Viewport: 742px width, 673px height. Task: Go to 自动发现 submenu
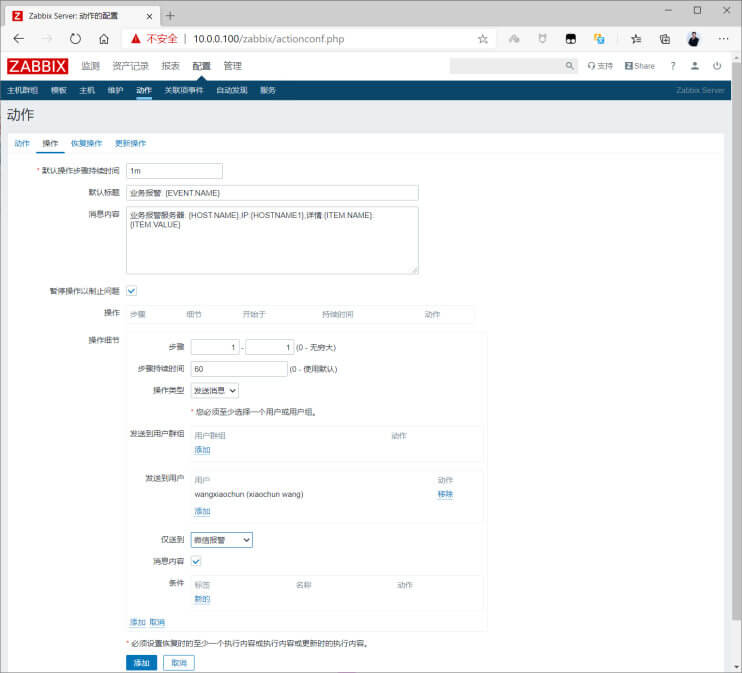[232, 90]
